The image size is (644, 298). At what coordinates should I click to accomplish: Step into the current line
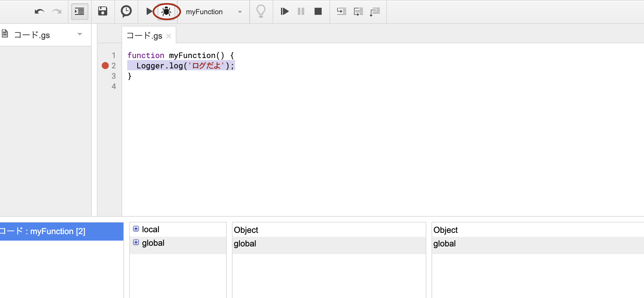point(341,12)
